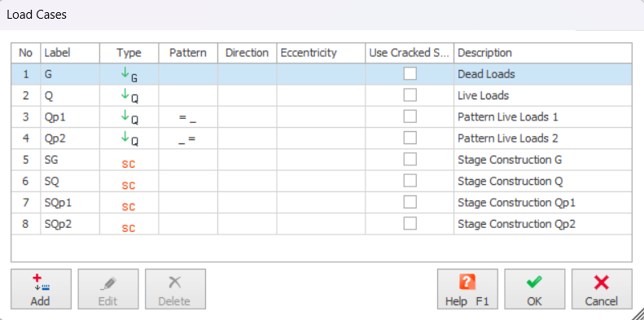This screenshot has height=320, width=644.
Task: Click the green OK checkmark button
Action: 534,289
